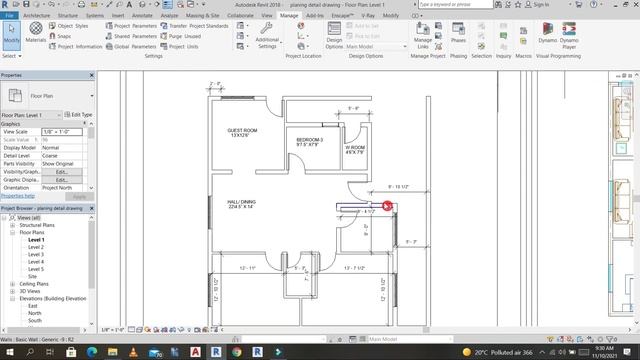Open the Annotate ribbon tab
640x360 pixels.
coord(142,16)
